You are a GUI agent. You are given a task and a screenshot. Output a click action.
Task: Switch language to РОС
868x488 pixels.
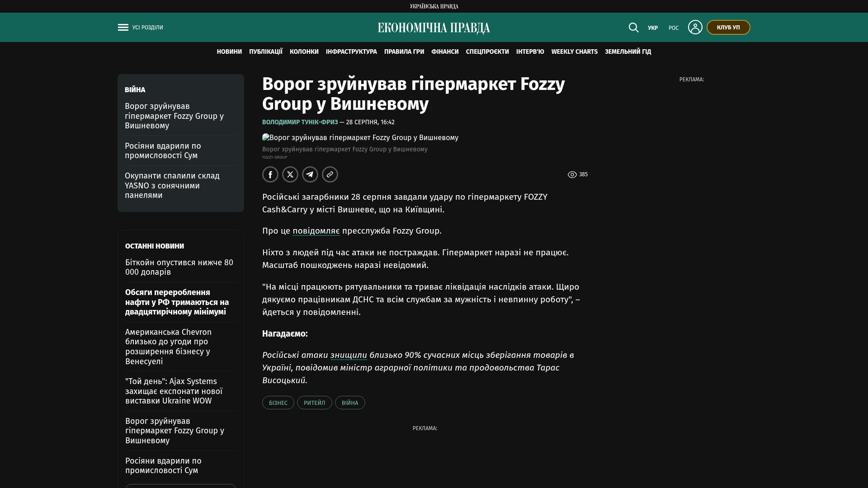(674, 28)
